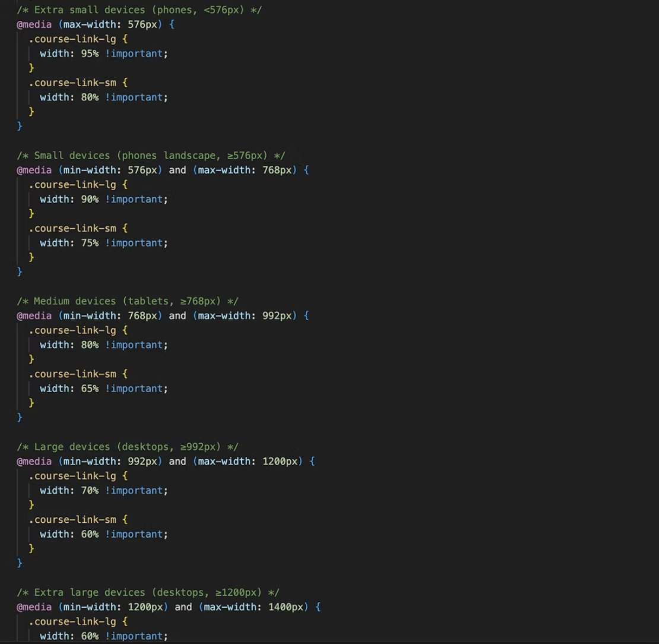
Task: Click !important after the 95% width
Action: click(x=137, y=53)
